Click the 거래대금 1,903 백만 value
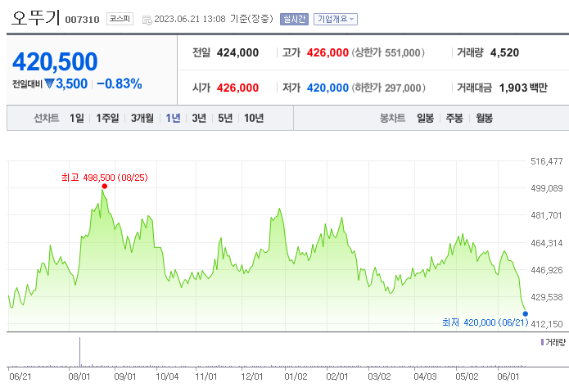 coord(523,88)
